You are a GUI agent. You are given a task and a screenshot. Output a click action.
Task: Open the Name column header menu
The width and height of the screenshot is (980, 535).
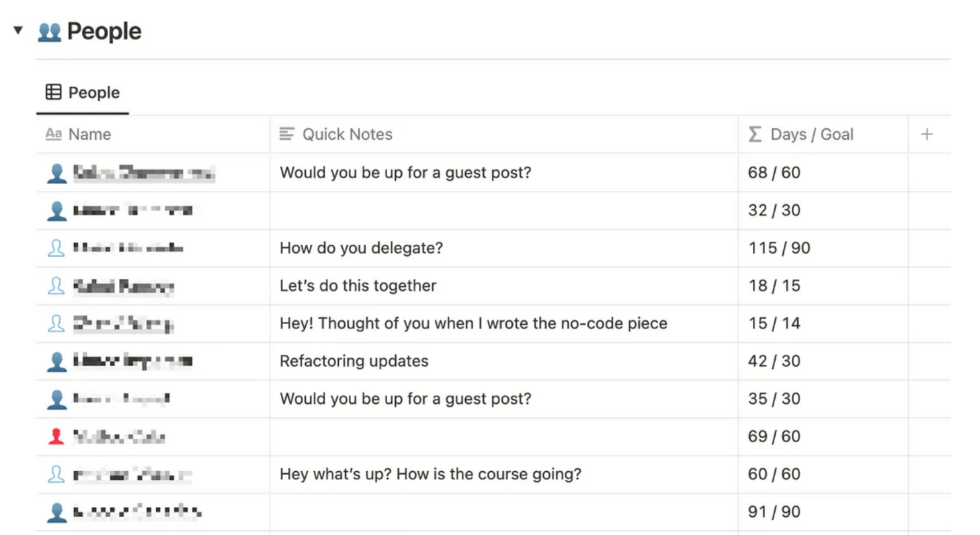pyautogui.click(x=89, y=134)
